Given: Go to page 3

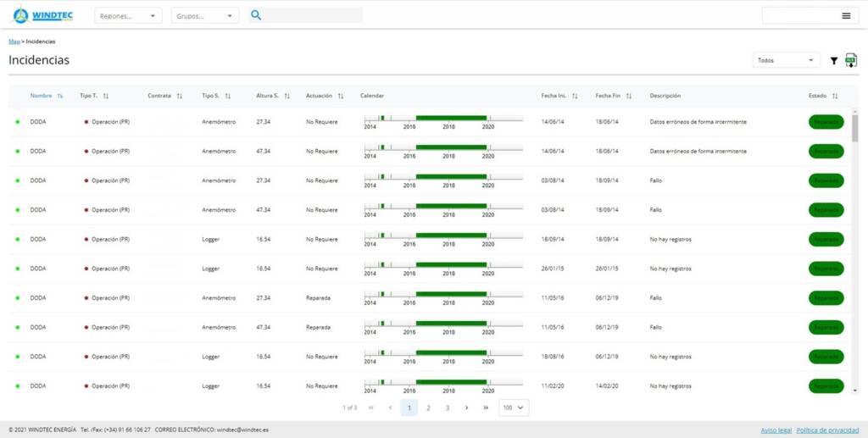Looking at the screenshot, I should click(448, 408).
